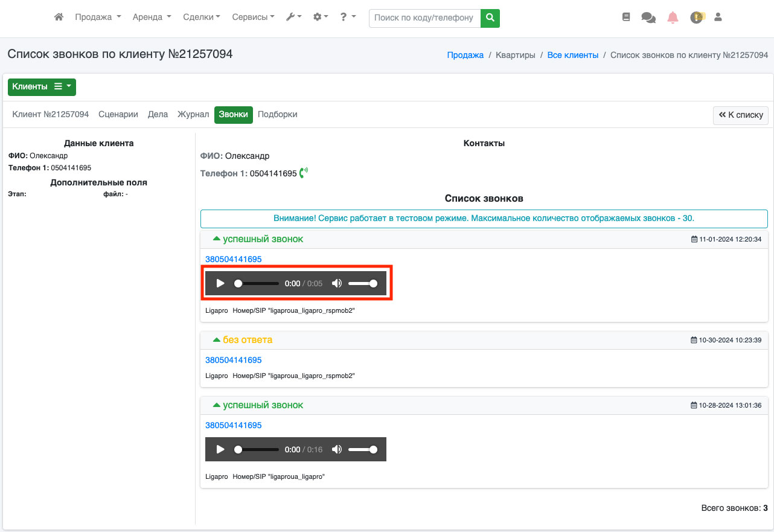Collapse the "без ответа" call entry
This screenshot has height=532, width=774.
pyautogui.click(x=216, y=340)
